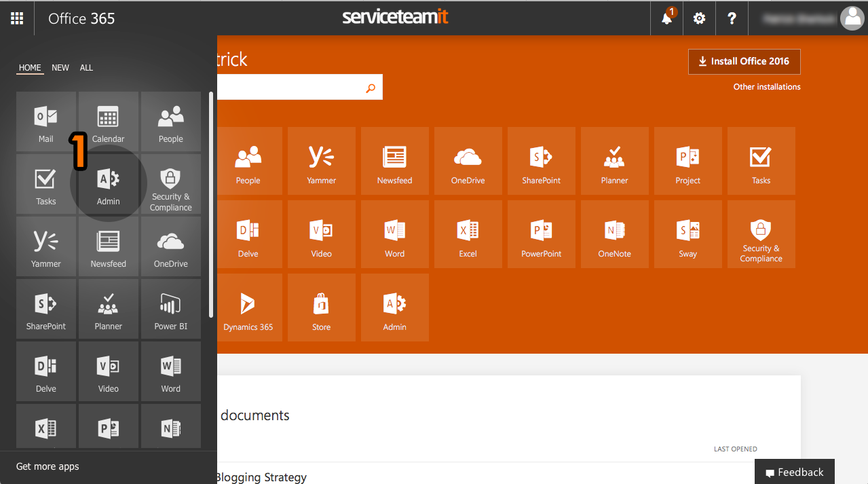Image resolution: width=868 pixels, height=484 pixels.
Task: Open Store tile on home page
Action: tap(322, 308)
